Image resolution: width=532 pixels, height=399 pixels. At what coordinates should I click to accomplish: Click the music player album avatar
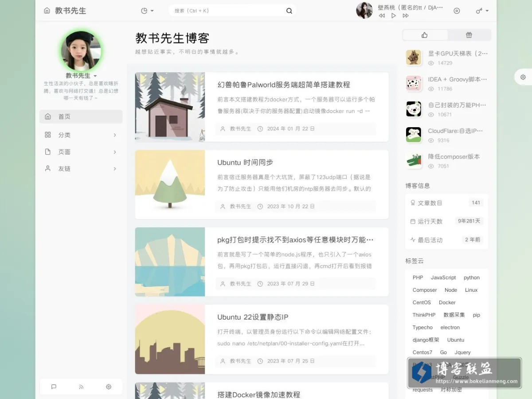click(364, 11)
